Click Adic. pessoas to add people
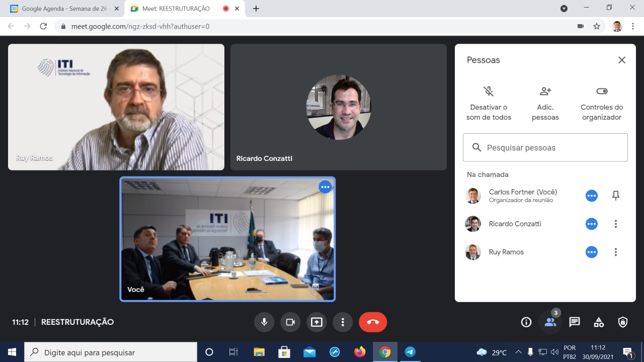 pyautogui.click(x=545, y=103)
